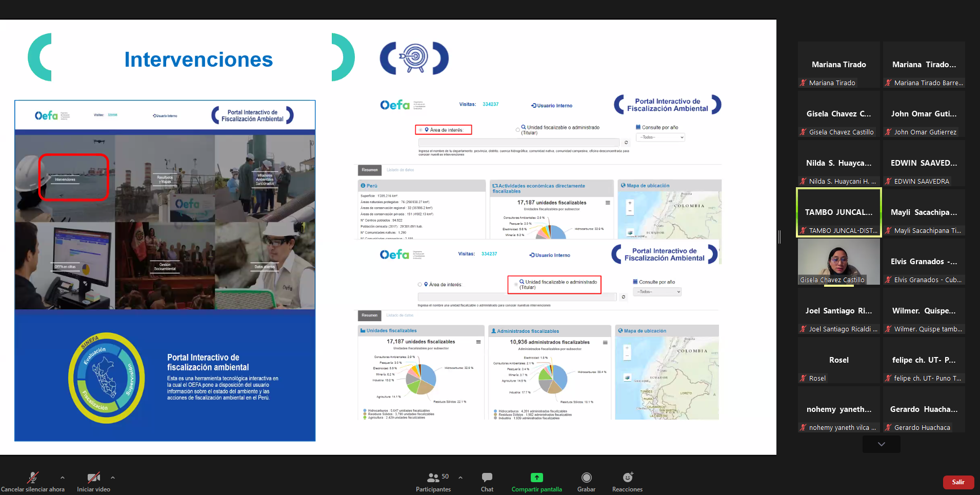Click muted mic icon for Joel Santiago Ricaldi
This screenshot has height=495, width=980.
click(803, 329)
